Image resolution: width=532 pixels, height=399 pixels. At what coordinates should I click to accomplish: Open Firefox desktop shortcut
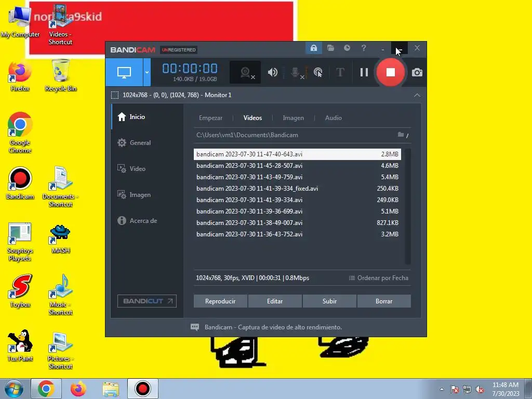20,76
